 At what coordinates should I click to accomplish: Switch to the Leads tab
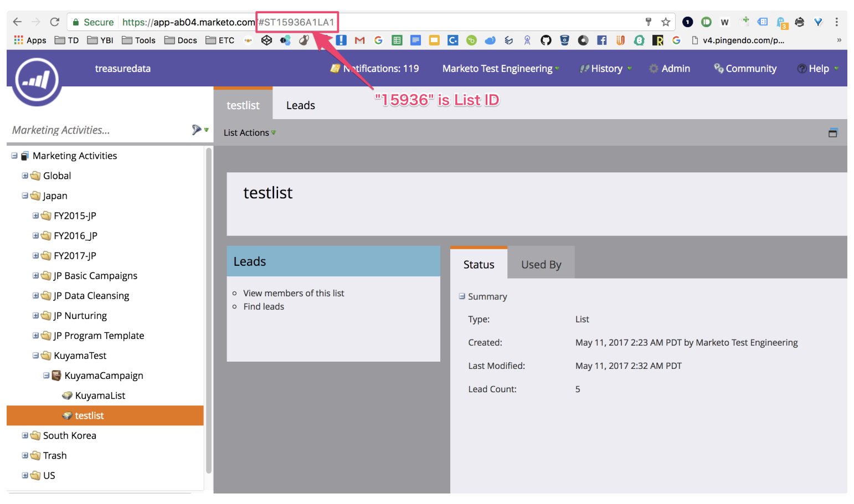click(300, 105)
